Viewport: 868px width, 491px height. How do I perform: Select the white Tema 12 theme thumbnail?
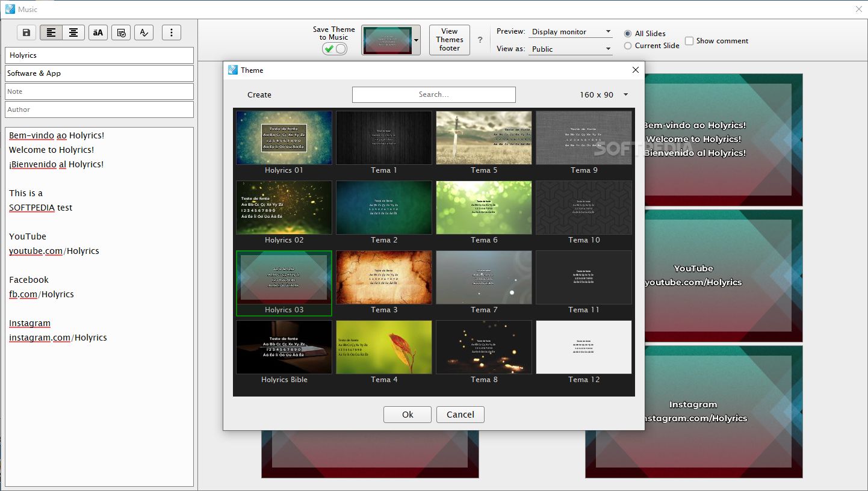(x=584, y=347)
